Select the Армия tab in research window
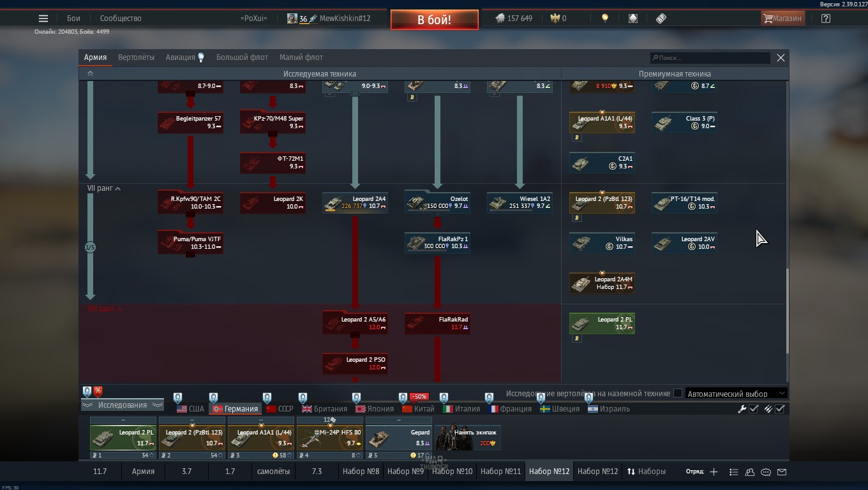Screen dimensions: 868x490 (x=95, y=57)
